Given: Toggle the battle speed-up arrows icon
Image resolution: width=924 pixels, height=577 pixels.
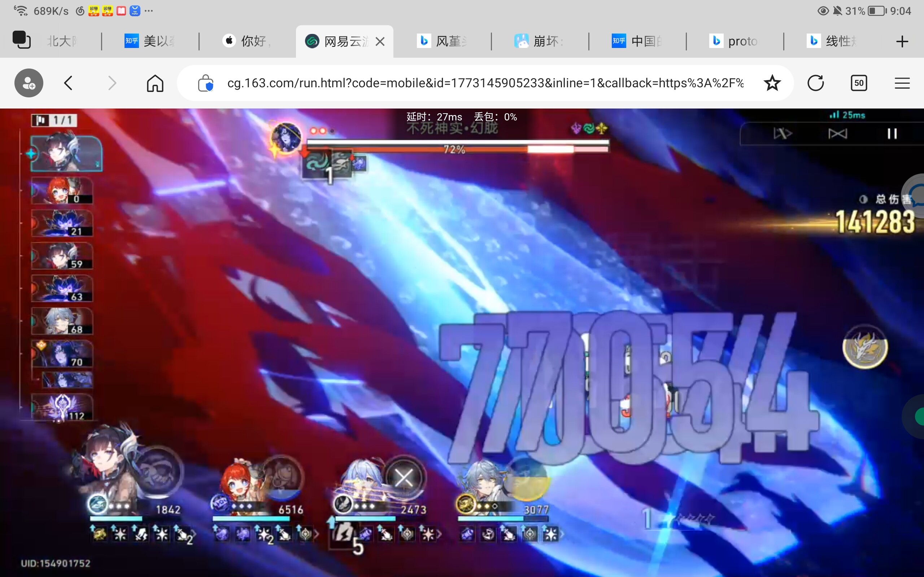Looking at the screenshot, I should click(783, 133).
